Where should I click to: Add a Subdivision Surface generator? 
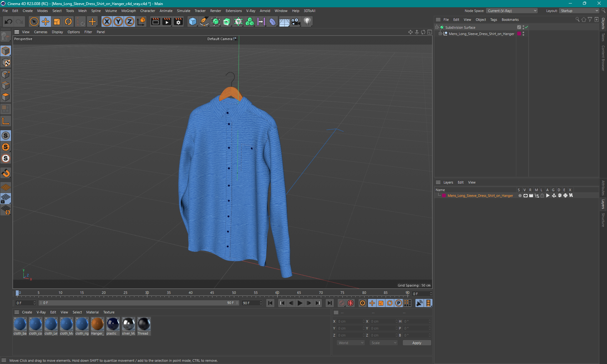(x=216, y=21)
